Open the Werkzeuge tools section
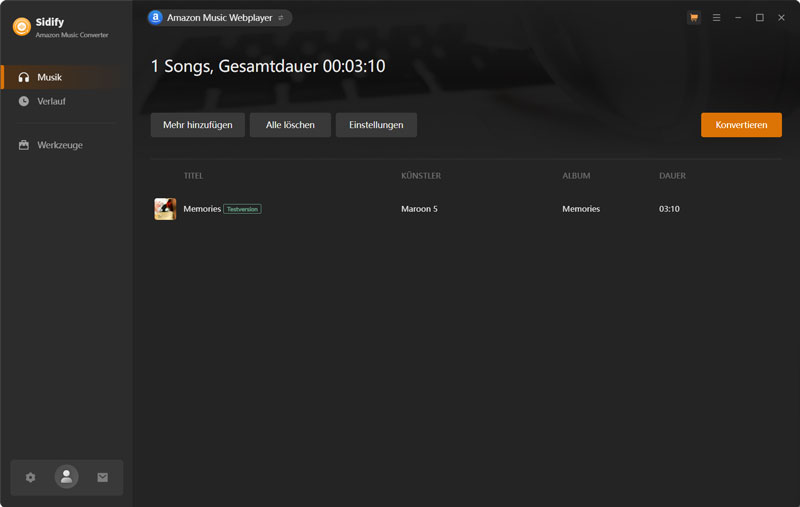 coord(66,145)
